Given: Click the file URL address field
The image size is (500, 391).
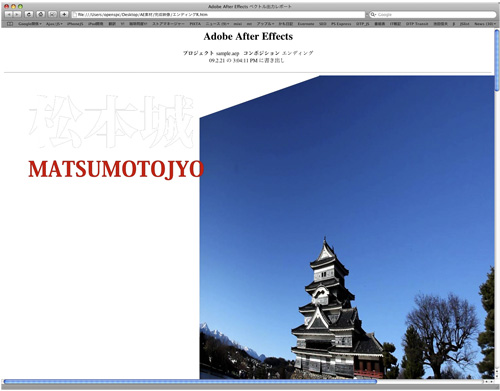Looking at the screenshot, I should coord(219,15).
